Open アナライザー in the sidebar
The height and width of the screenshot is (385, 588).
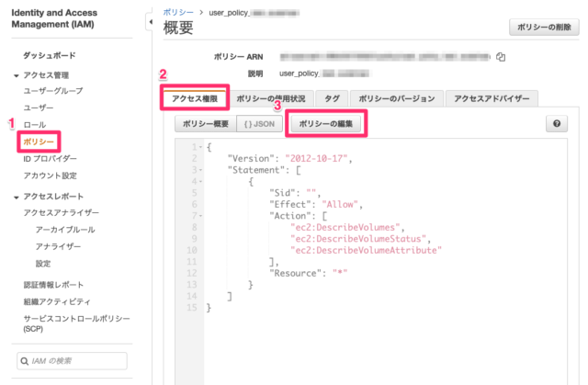[x=58, y=246]
